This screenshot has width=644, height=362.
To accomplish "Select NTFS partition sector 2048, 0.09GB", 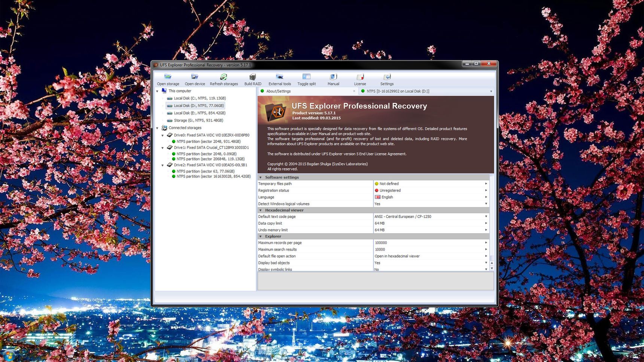I will (x=206, y=154).
